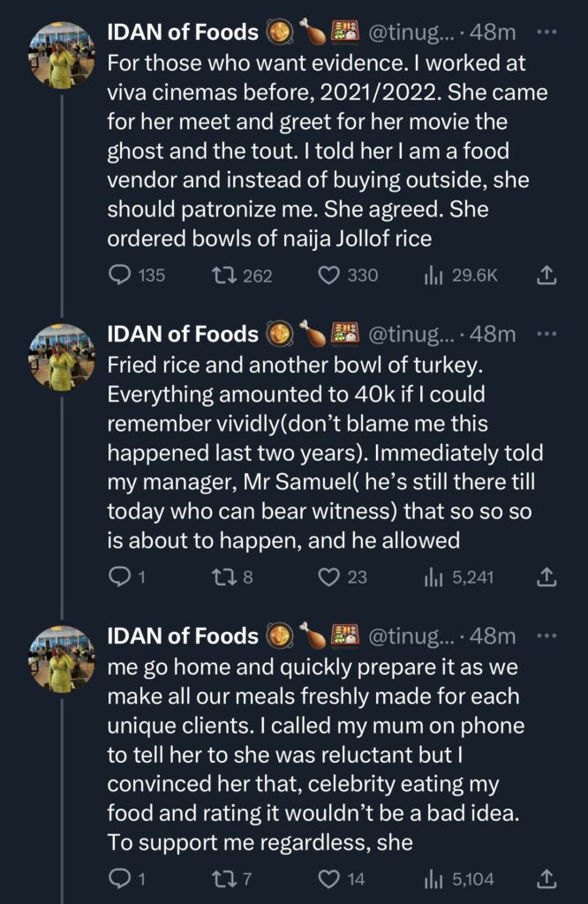This screenshot has width=588, height=904.
Task: Reply to the tweet with 14 likes
Action: click(x=119, y=878)
